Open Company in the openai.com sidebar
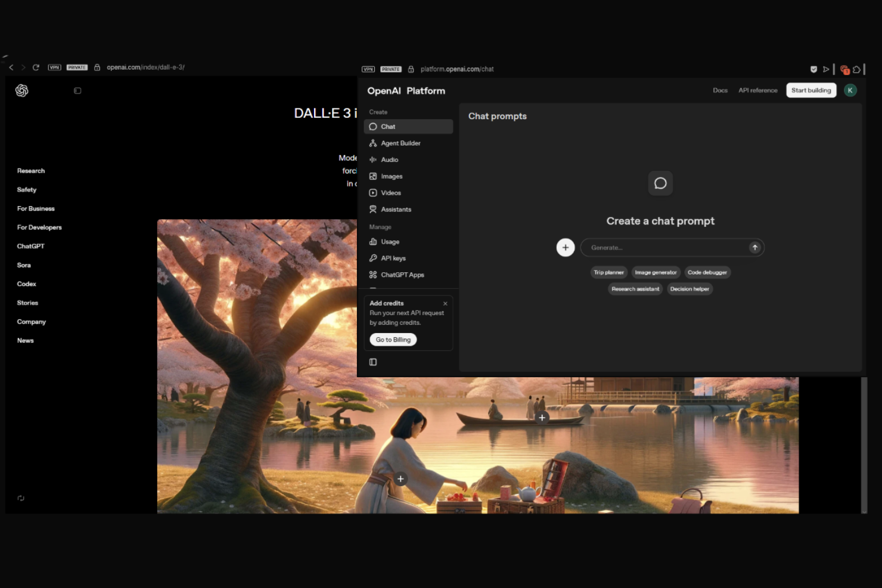The width and height of the screenshot is (882, 588). (32, 322)
